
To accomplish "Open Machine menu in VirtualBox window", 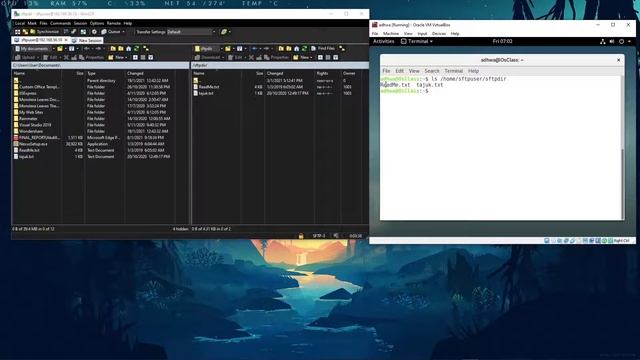I will [391, 33].
